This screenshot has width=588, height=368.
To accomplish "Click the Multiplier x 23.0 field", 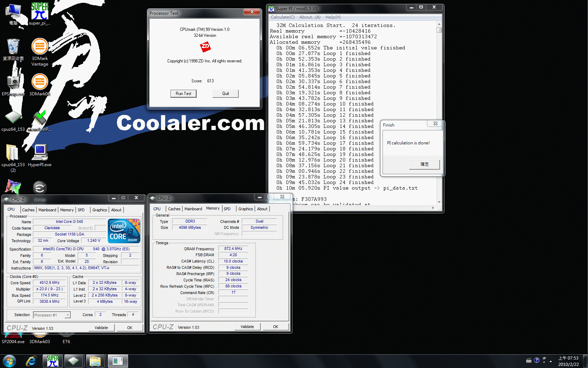I will pyautogui.click(x=50, y=289).
